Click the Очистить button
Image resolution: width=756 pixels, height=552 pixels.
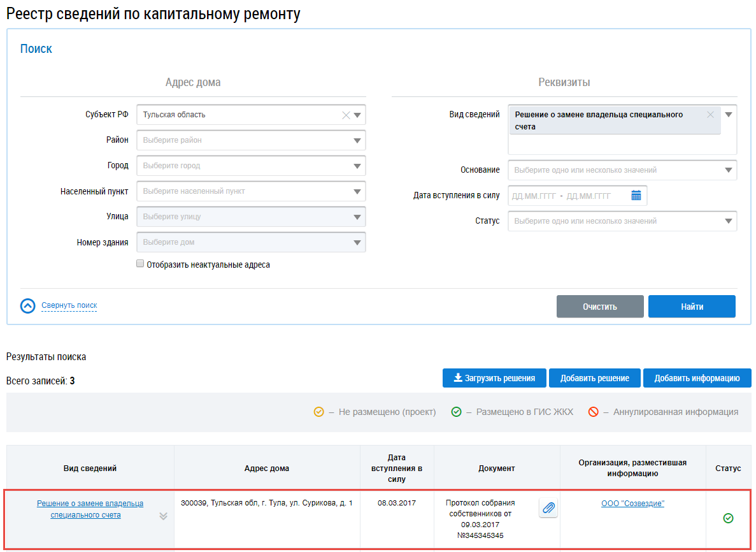[600, 307]
